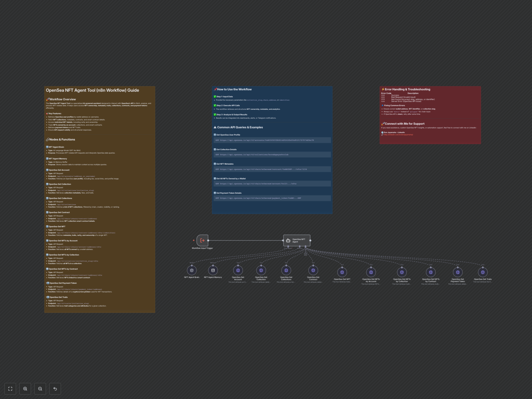This screenshot has width=532, height=399.
Task: Click the reset zoom arrow button
Action: click(x=55, y=389)
